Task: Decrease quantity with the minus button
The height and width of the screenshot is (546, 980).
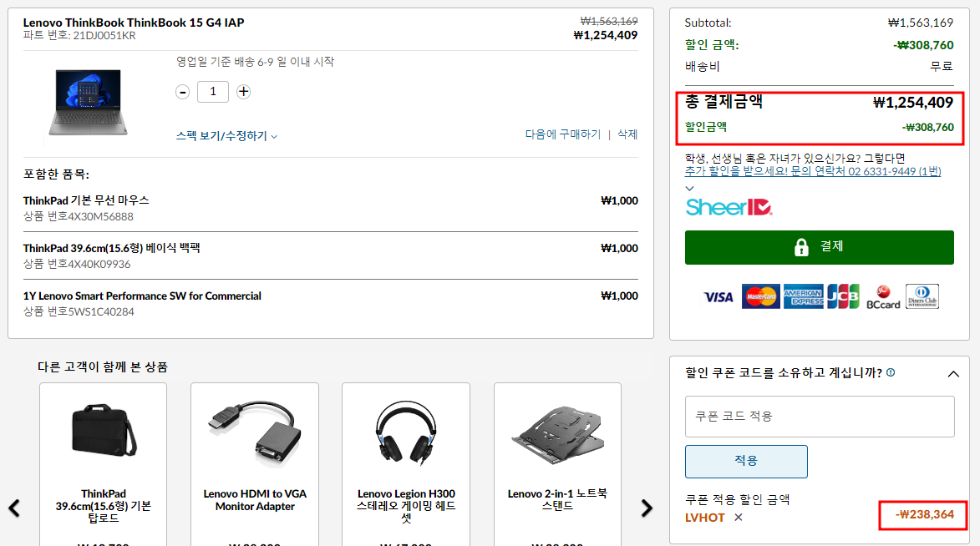Action: click(x=182, y=92)
